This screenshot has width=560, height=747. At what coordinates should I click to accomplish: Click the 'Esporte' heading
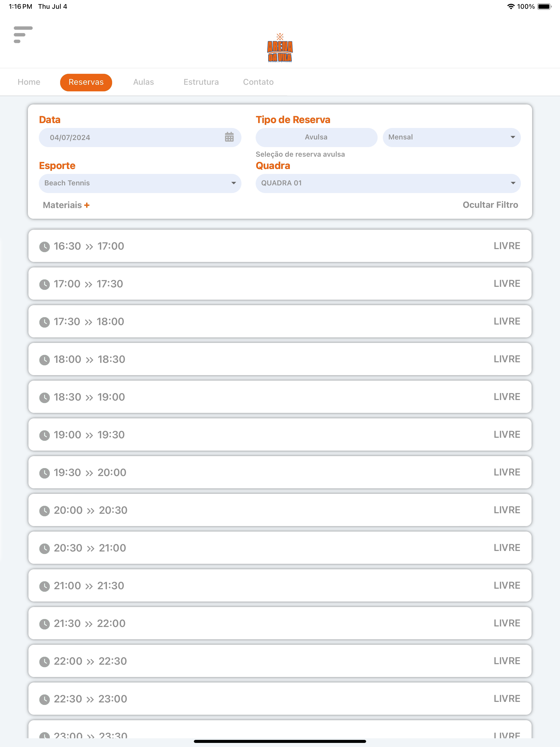pyautogui.click(x=57, y=165)
